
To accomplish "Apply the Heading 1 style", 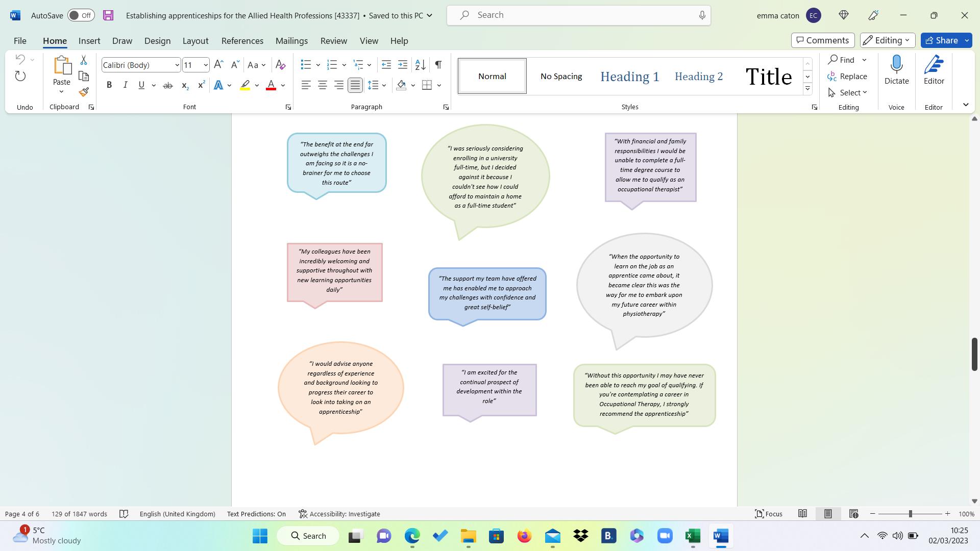I will tap(629, 77).
